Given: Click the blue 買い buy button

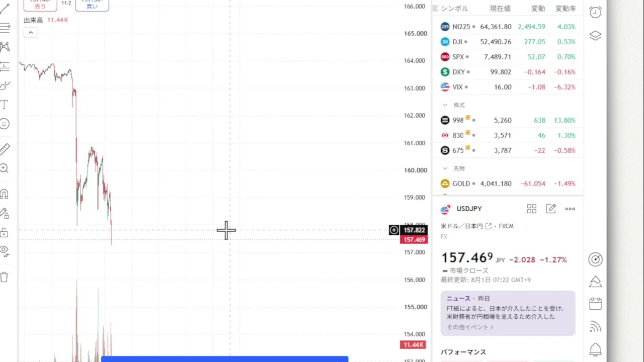Looking at the screenshot, I should tap(92, 6).
